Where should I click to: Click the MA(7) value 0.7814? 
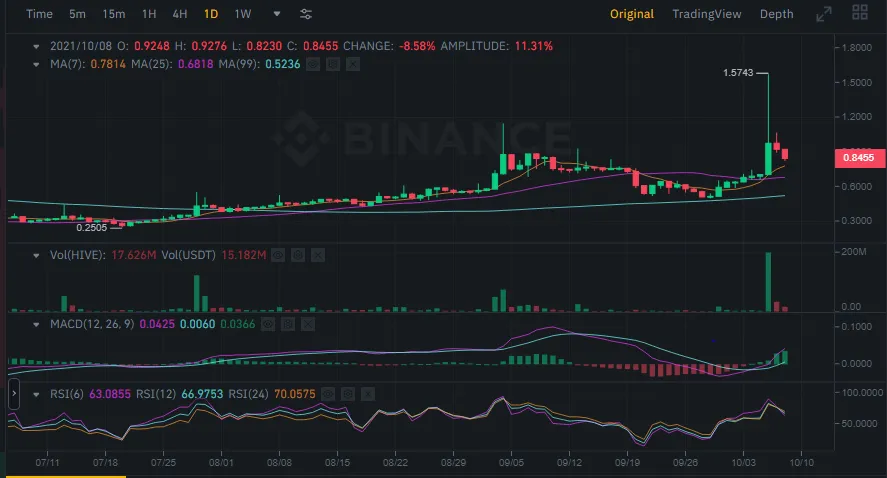[x=108, y=64]
